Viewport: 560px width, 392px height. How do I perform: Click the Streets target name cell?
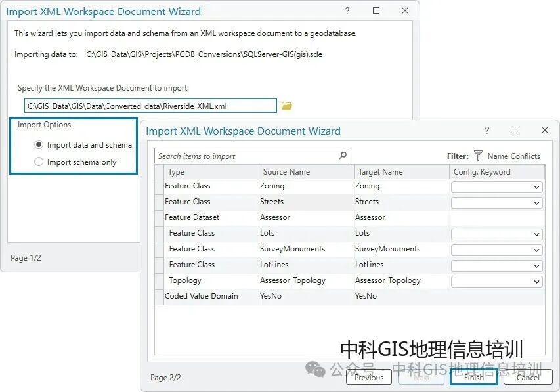pos(401,202)
